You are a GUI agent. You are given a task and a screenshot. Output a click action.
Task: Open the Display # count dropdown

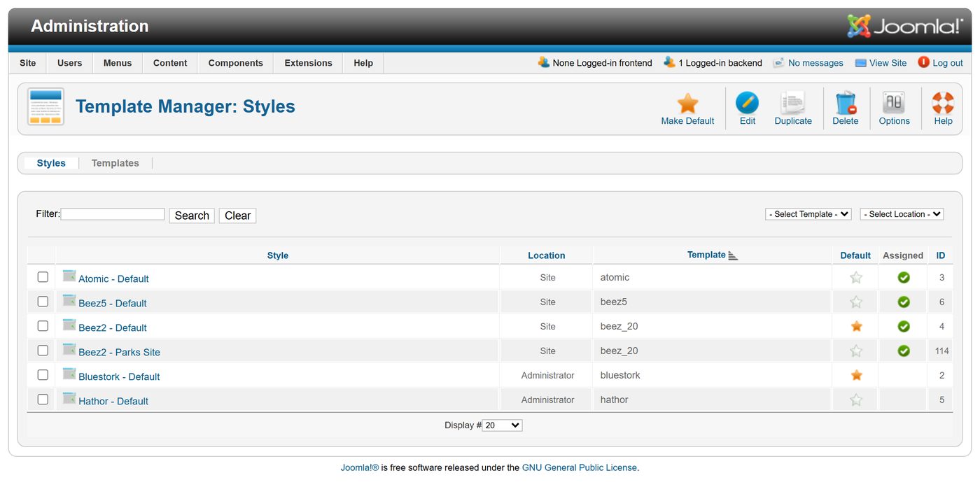click(x=502, y=425)
